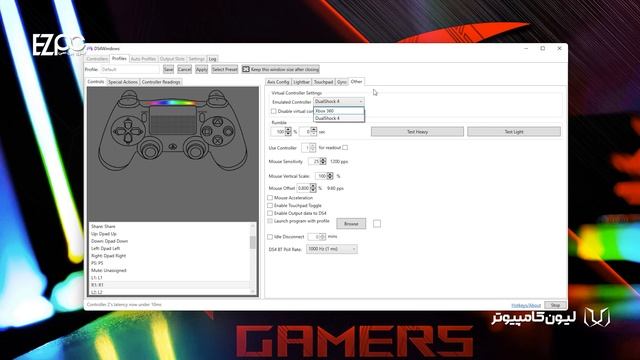
Task: Click the DS4Windows title bar app icon
Action: click(x=89, y=49)
